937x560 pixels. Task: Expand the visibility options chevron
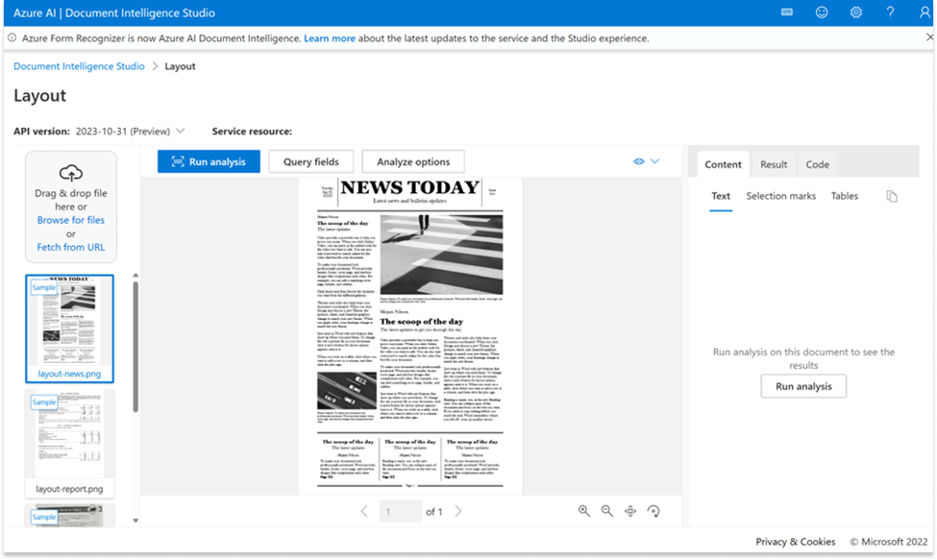(x=655, y=161)
